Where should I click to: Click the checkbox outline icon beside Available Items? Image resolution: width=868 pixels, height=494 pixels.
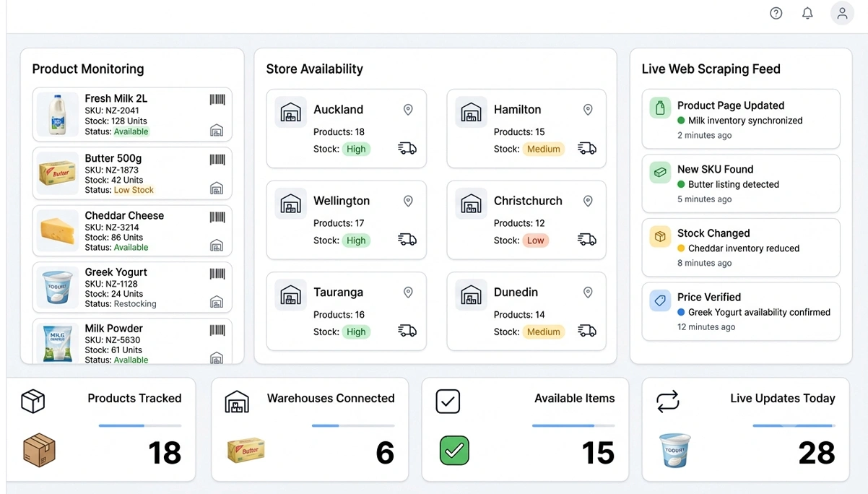tap(448, 402)
